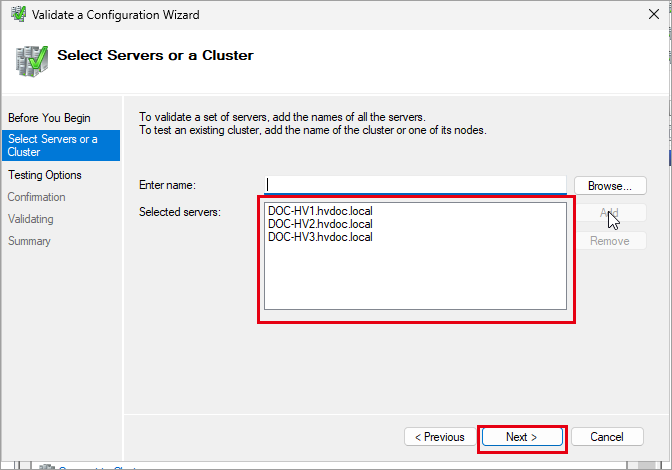Select the Select Servers or a Cluster step

pyautogui.click(x=61, y=146)
